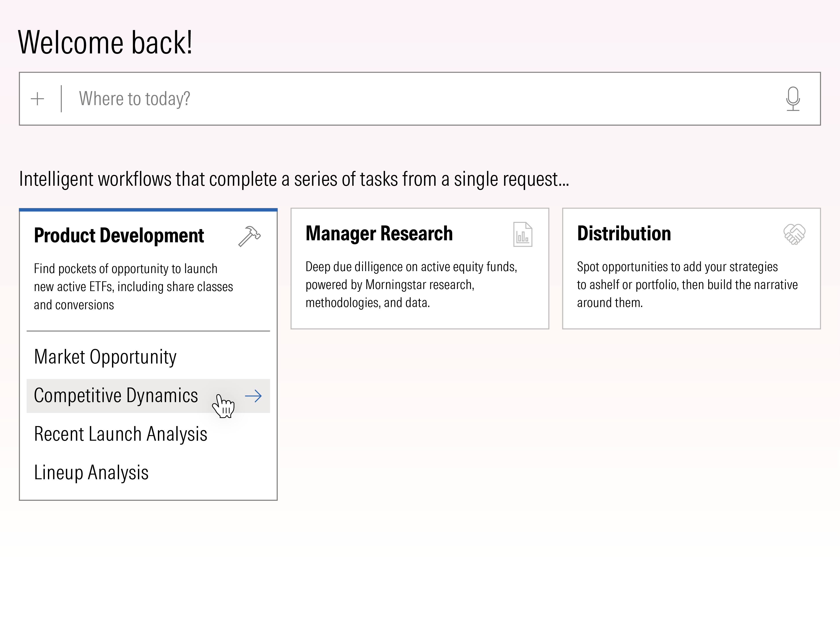The image size is (840, 630).
Task: Click the plus icon in the search bar
Action: coord(37,99)
